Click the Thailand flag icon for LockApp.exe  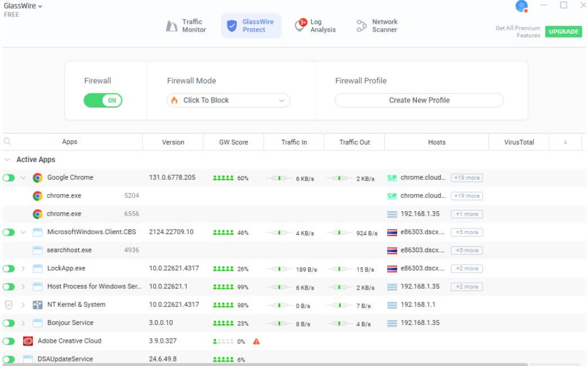392,269
